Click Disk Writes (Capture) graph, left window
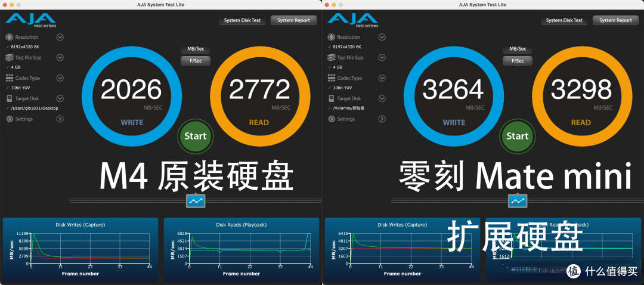This screenshot has height=285, width=644. (80, 249)
